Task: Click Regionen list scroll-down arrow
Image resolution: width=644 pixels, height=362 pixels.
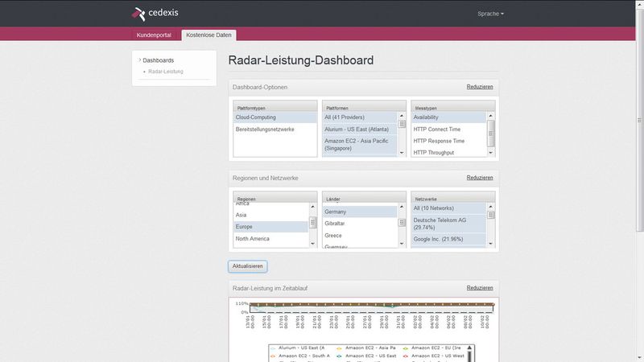Action: pyautogui.click(x=312, y=244)
